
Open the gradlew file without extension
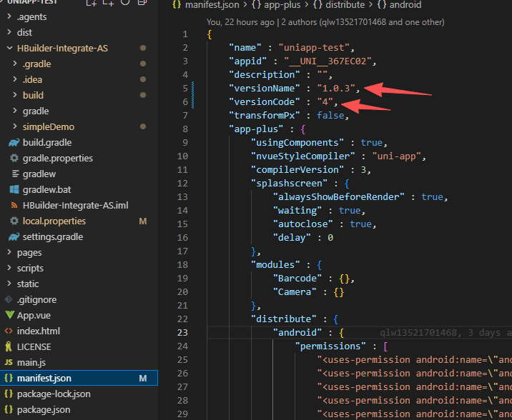(x=39, y=174)
